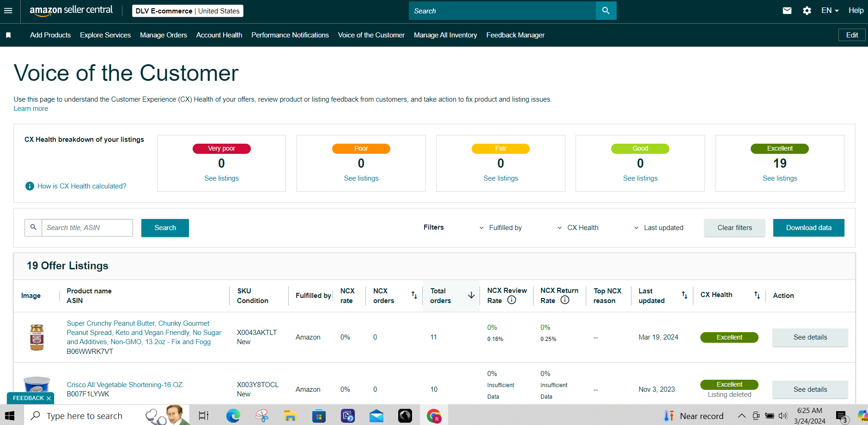
Task: Open the EN language dropdown
Action: tap(830, 11)
